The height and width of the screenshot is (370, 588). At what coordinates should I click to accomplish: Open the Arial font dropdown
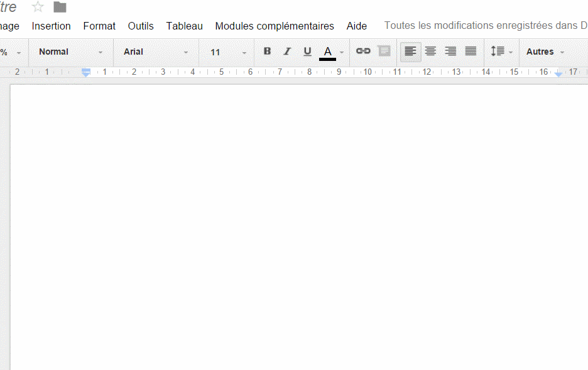[x=156, y=52]
